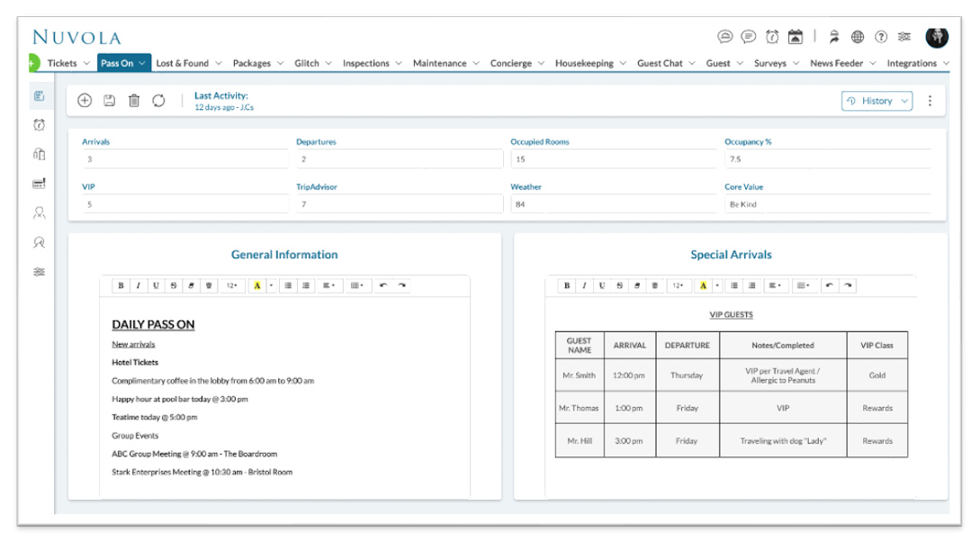Open the News Feeder menu
This screenshot has width=980, height=542.
843,63
